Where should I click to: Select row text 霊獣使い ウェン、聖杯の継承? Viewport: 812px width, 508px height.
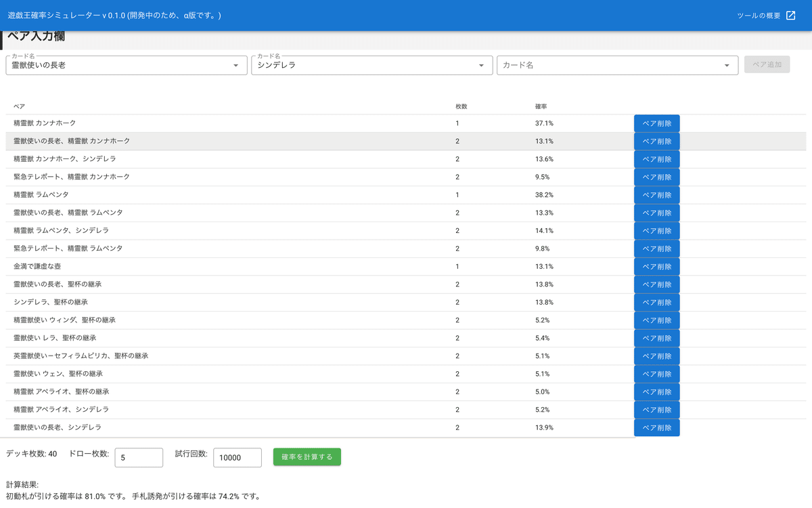pyautogui.click(x=58, y=374)
